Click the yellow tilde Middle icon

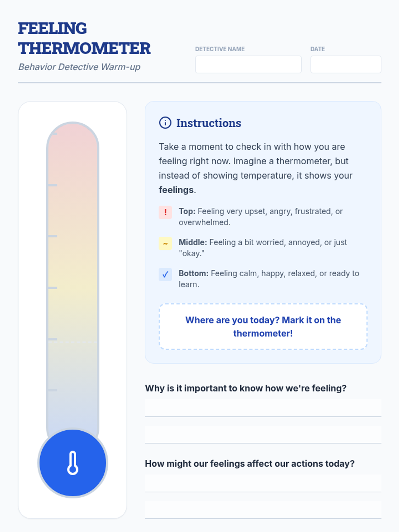165,243
